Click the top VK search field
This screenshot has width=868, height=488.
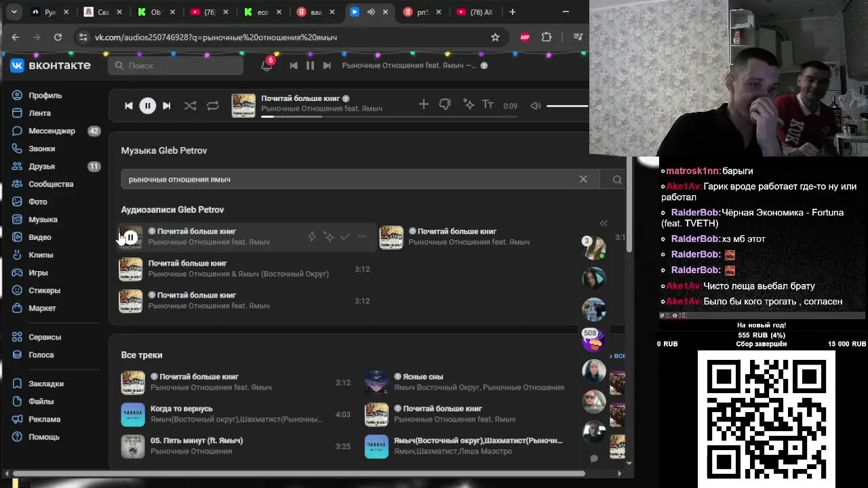click(x=176, y=66)
